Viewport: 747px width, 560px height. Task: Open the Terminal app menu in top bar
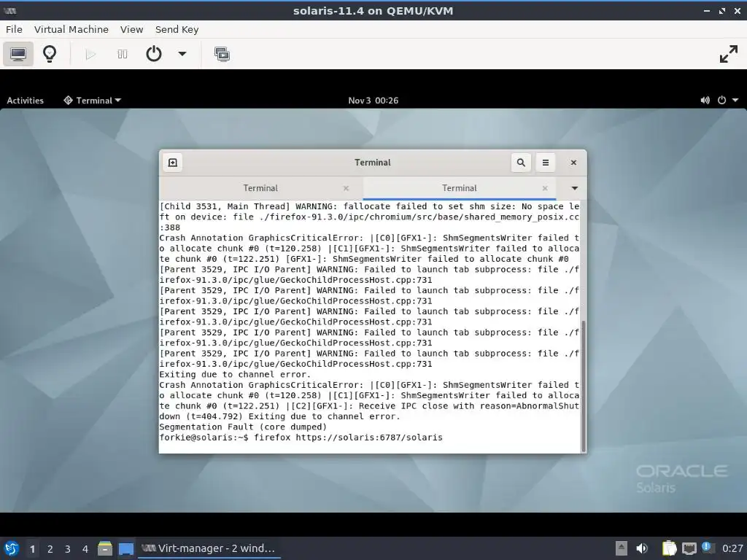[x=93, y=101]
